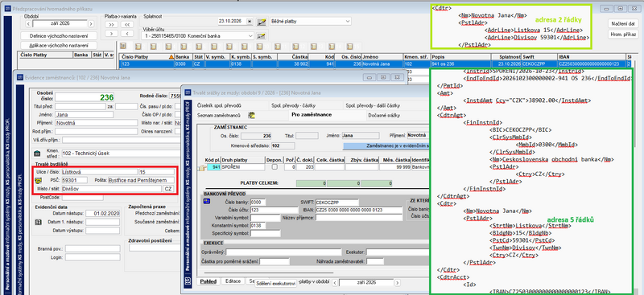Viewport: 644px width, 295px height.
Task: Click the Konstantní symbol field containing 0138
Action: pos(258,225)
